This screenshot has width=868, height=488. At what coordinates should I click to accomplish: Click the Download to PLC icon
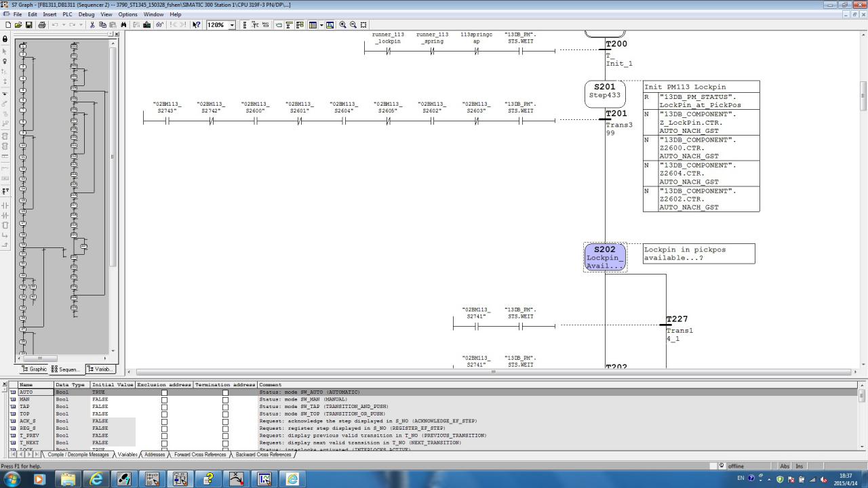click(147, 24)
